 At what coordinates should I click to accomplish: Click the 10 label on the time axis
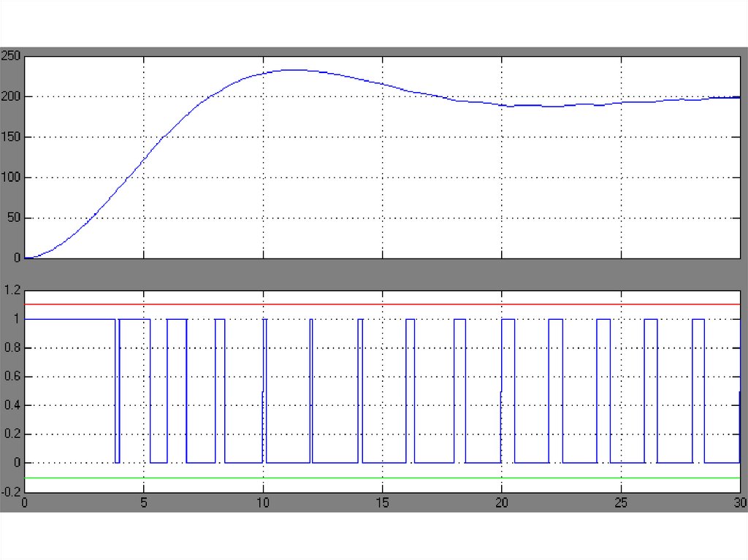click(263, 503)
